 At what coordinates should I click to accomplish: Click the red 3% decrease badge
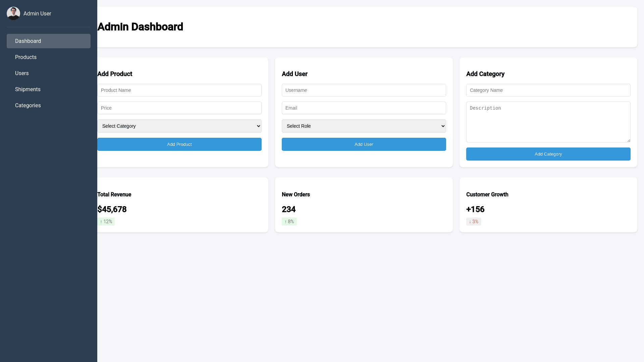(474, 222)
